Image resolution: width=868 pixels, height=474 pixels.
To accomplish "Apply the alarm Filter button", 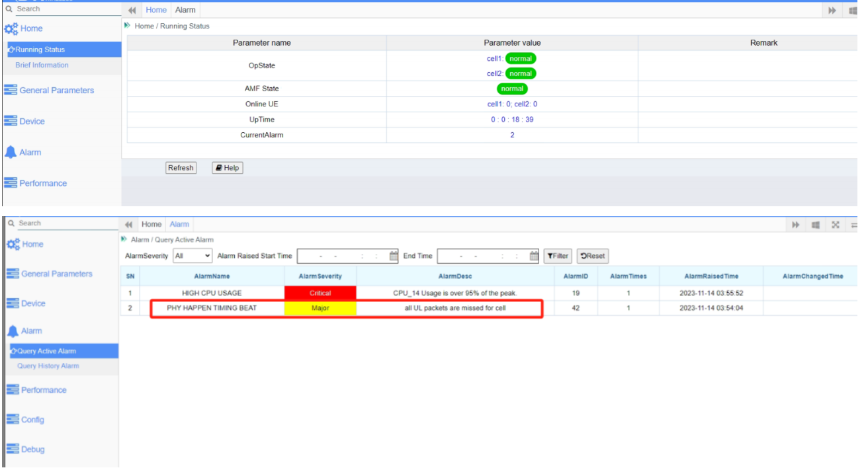I will [558, 256].
